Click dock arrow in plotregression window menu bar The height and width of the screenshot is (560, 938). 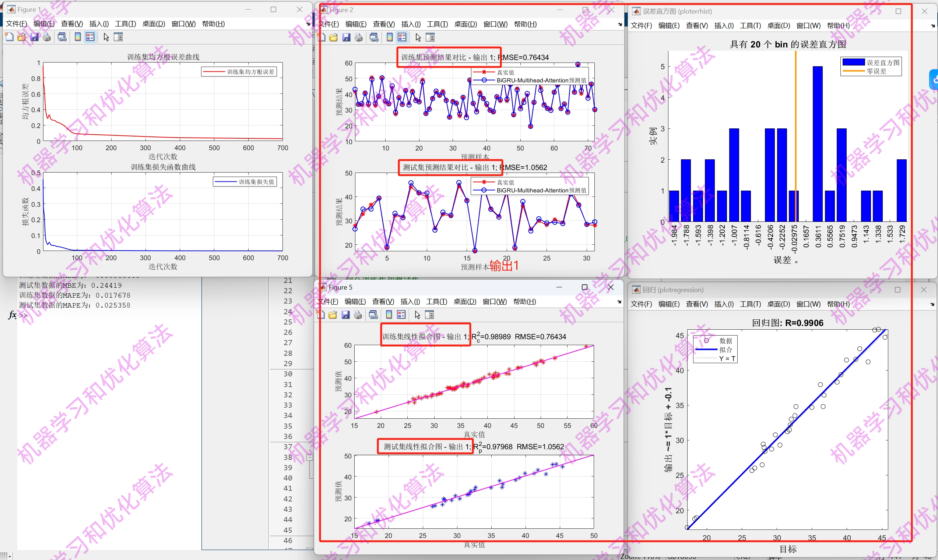pyautogui.click(x=932, y=304)
